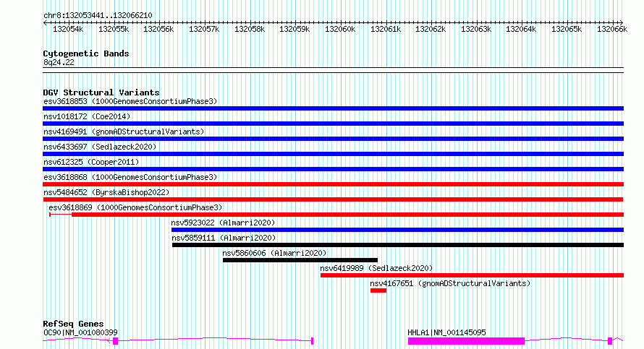Click the nsv1018172 (Coe2014) label
The width and height of the screenshot is (644, 349).
pyautogui.click(x=87, y=116)
